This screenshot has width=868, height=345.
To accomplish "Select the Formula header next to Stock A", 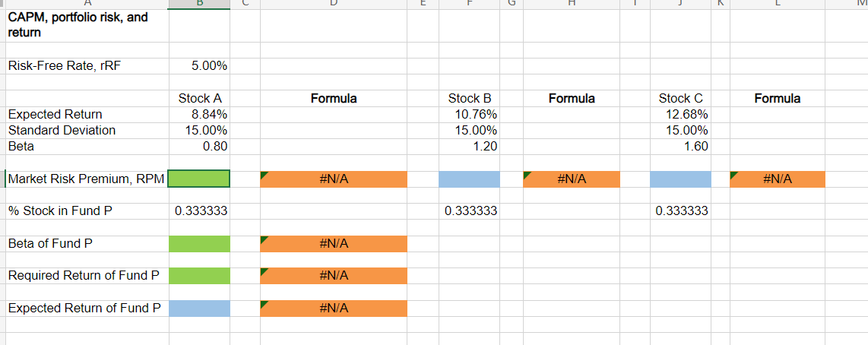I will tap(333, 99).
